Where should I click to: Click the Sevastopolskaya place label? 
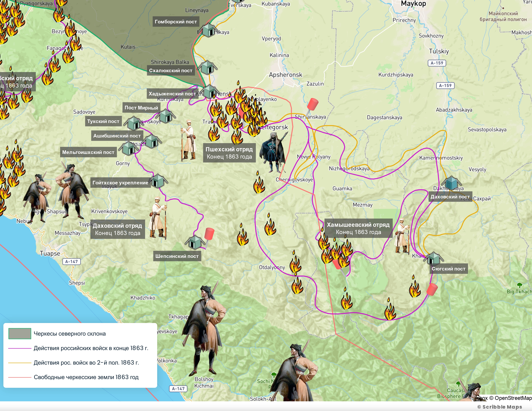[487, 130]
